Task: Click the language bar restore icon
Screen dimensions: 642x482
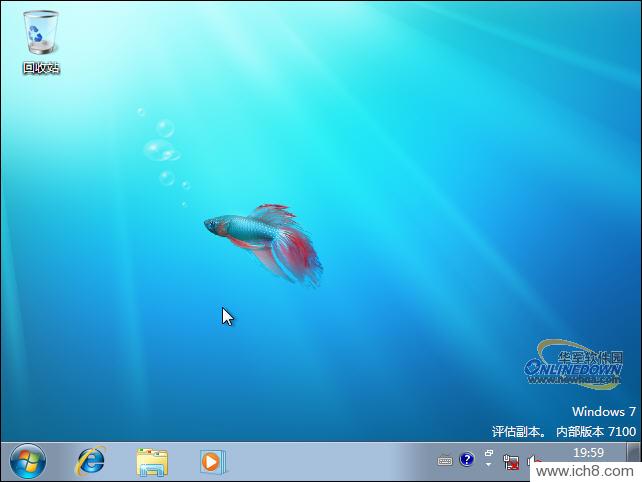Action: [x=489, y=453]
